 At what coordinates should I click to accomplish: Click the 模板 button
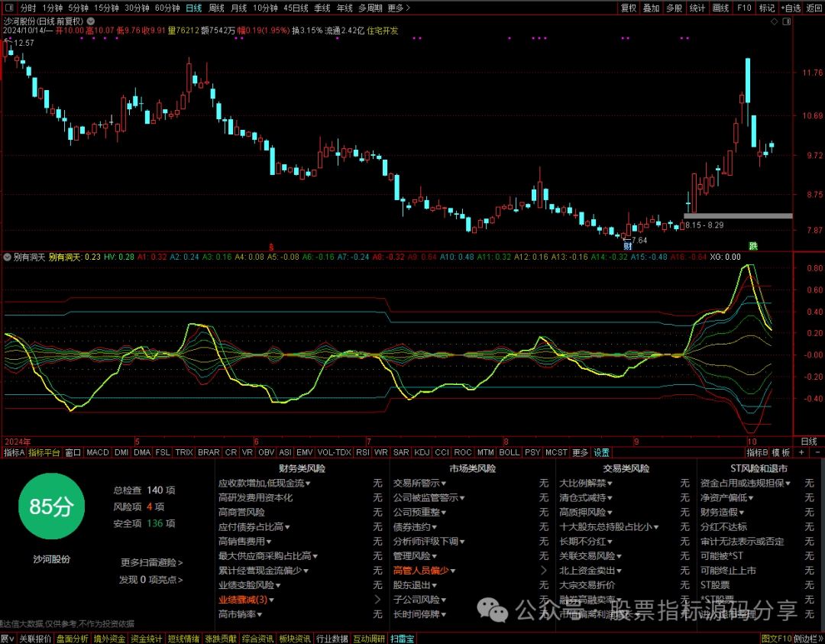[x=781, y=452]
